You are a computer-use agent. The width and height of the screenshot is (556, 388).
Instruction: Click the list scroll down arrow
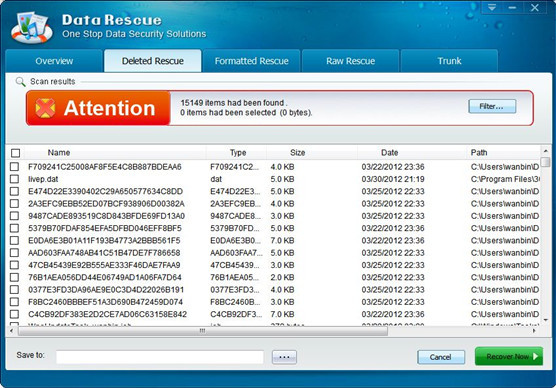(x=546, y=320)
